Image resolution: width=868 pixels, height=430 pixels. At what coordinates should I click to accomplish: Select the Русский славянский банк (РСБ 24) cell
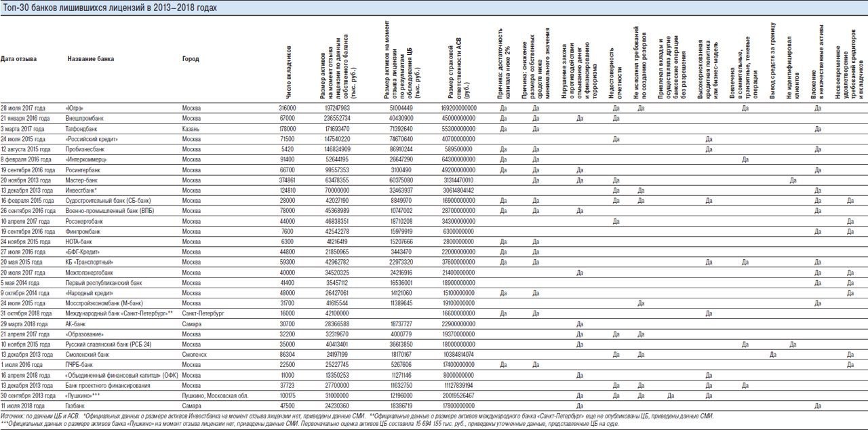[108, 345]
